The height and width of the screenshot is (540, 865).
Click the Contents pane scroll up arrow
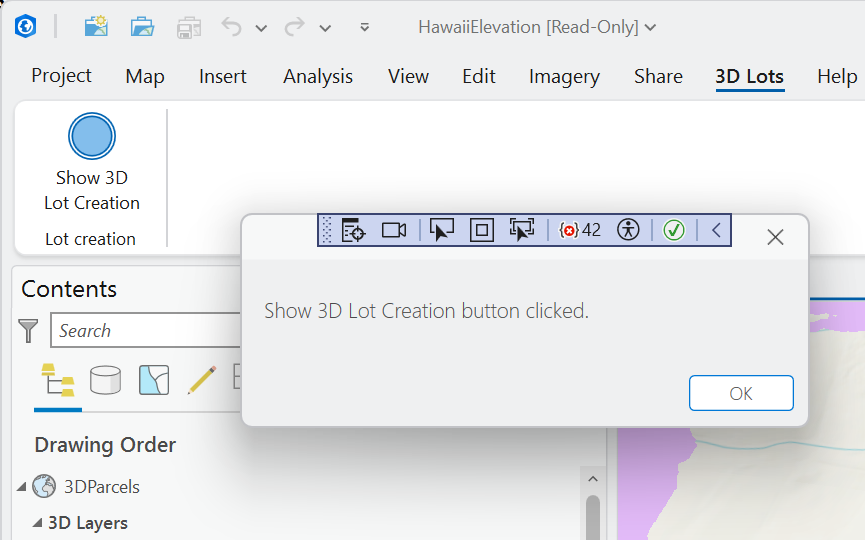click(x=593, y=479)
